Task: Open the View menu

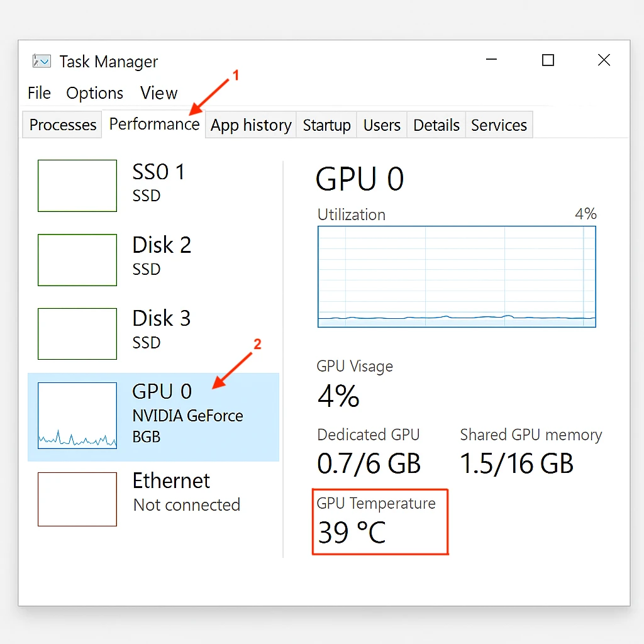Action: (158, 93)
